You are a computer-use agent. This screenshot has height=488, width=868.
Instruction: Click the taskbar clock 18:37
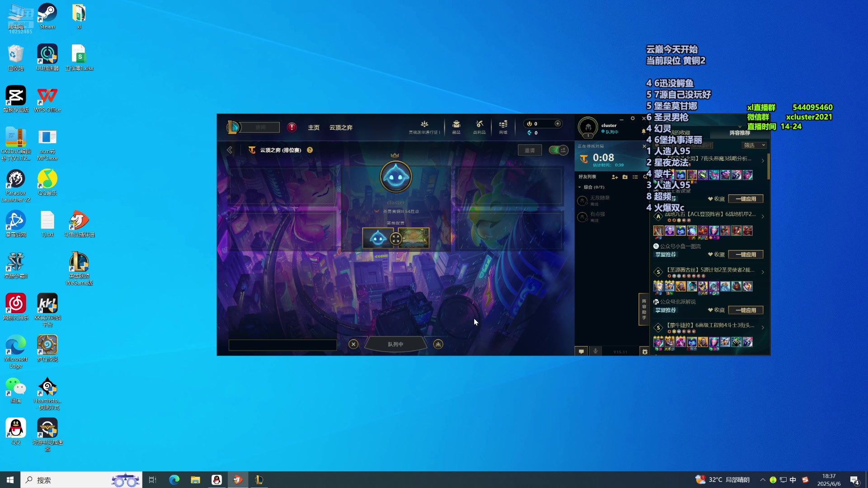(x=829, y=480)
